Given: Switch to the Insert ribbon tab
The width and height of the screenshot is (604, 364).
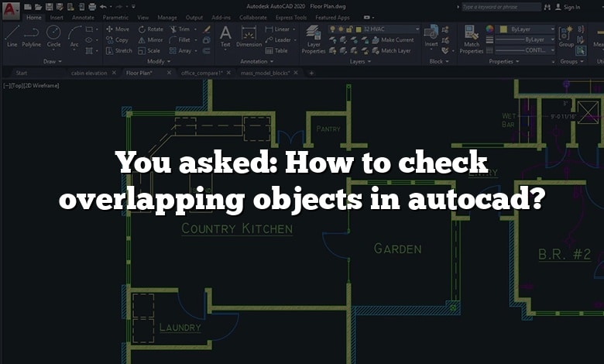Looking at the screenshot, I should point(57,17).
